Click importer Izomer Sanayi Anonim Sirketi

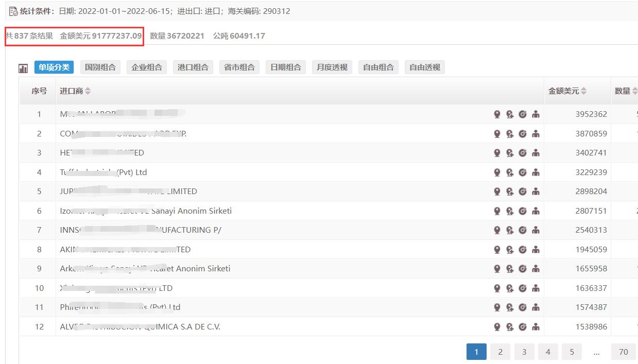[x=146, y=211]
